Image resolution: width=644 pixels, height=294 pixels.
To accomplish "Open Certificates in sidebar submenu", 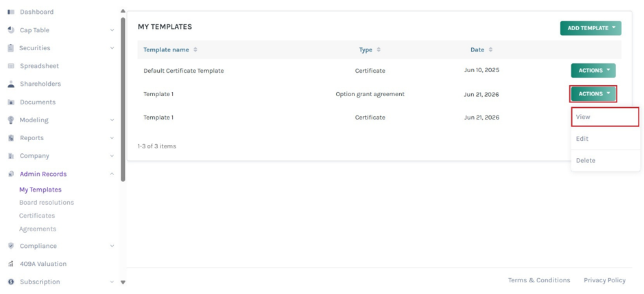I will click(x=37, y=216).
